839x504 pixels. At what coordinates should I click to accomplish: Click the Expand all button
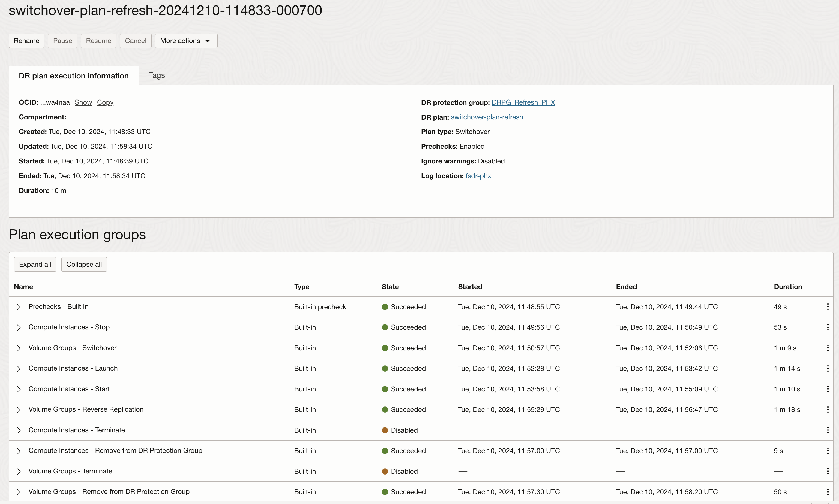35,264
